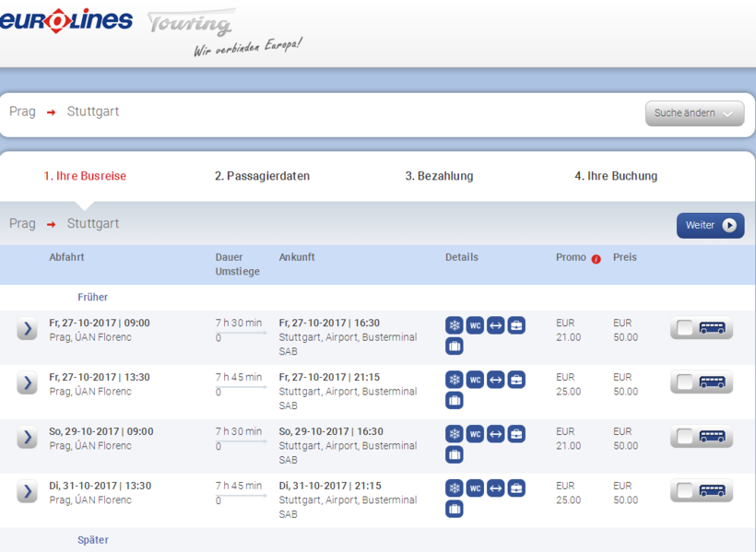Screen dimensions: 756x552
Task: Click the briefcase hand luggage icon in the Tuesday row
Action: tap(516, 488)
